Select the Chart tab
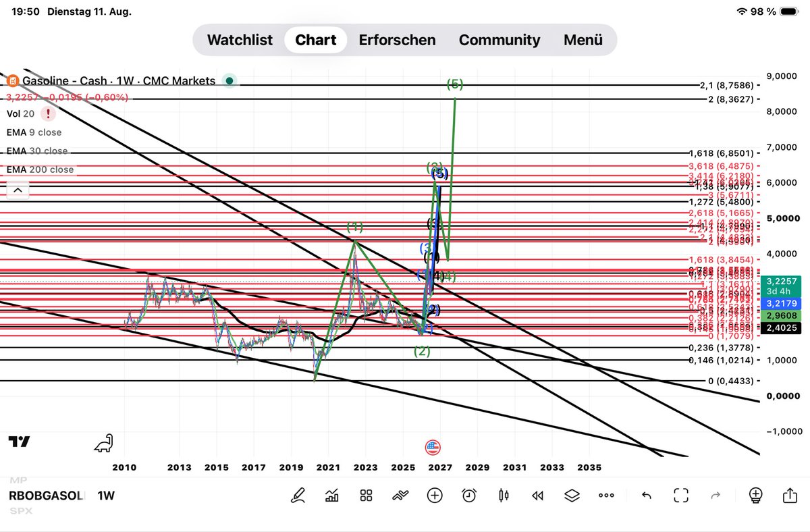Image resolution: width=810 pixels, height=532 pixels. tap(316, 40)
